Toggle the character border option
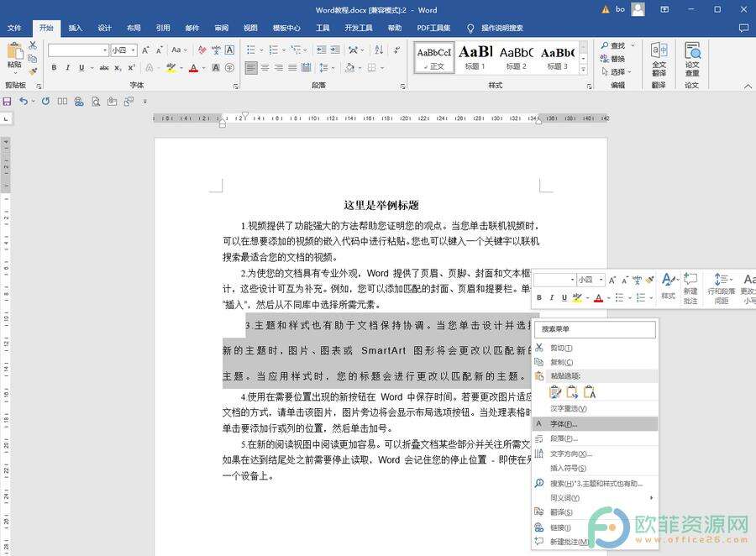Screen dimensions: 756x556 coord(215,66)
